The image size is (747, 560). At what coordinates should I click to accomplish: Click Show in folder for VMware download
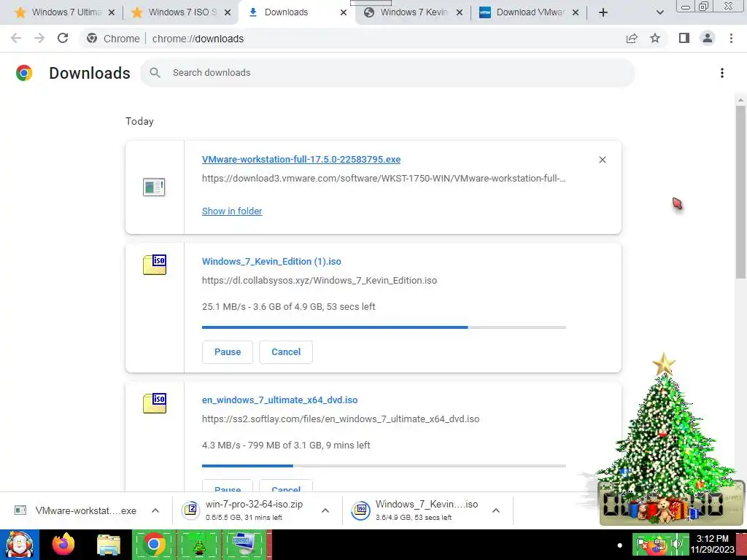click(232, 211)
